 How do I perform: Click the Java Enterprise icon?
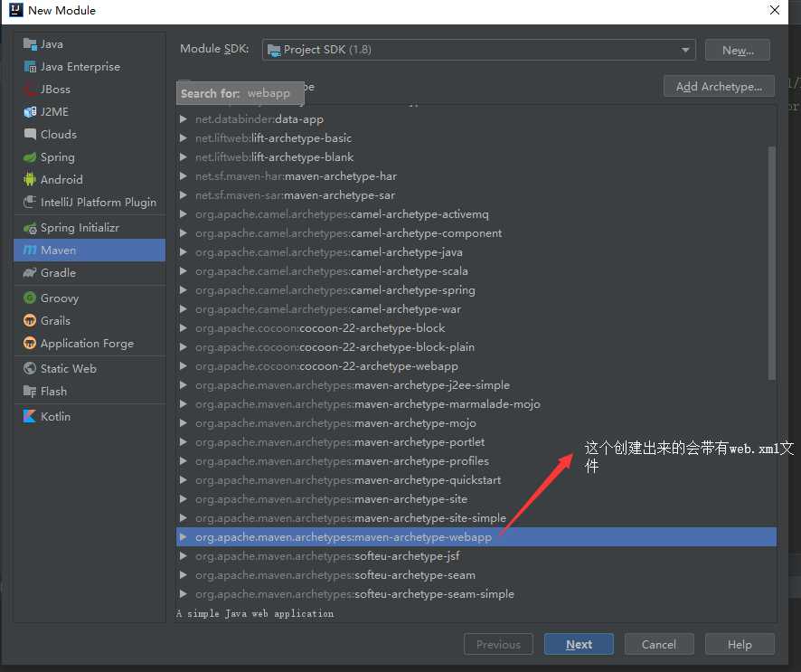30,66
